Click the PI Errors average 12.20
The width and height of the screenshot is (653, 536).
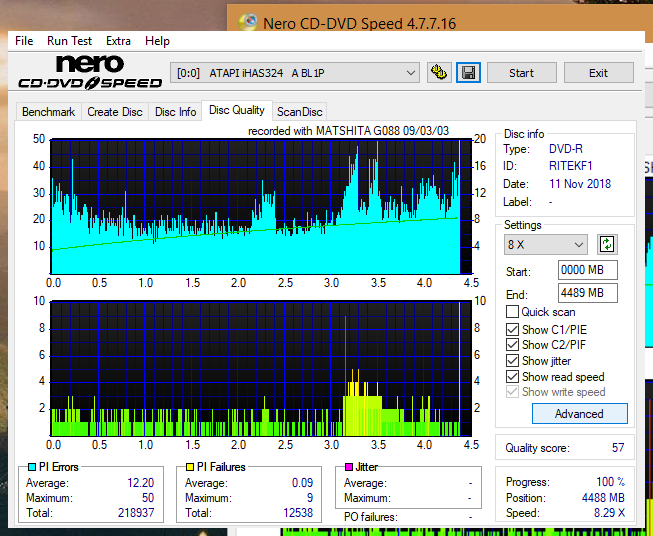click(x=141, y=483)
